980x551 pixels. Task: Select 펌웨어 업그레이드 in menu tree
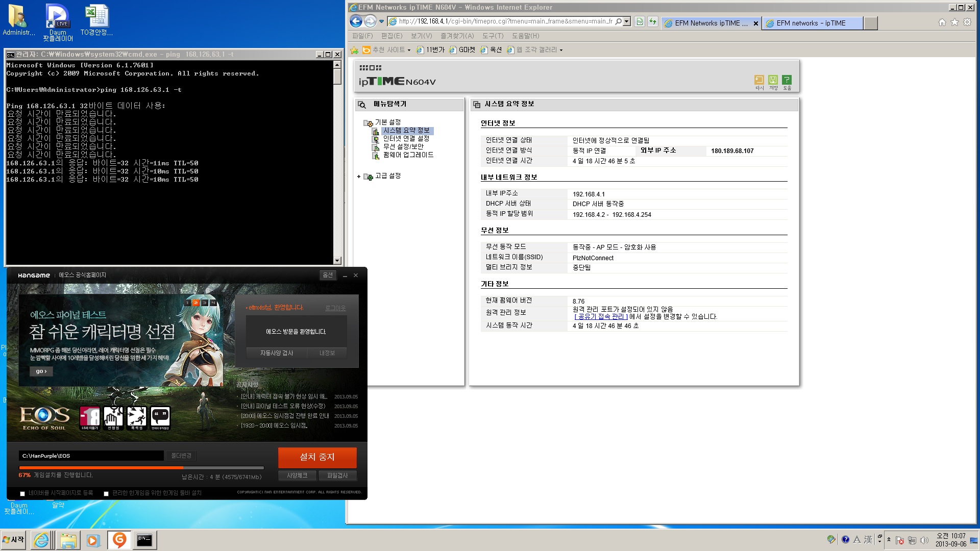click(408, 155)
